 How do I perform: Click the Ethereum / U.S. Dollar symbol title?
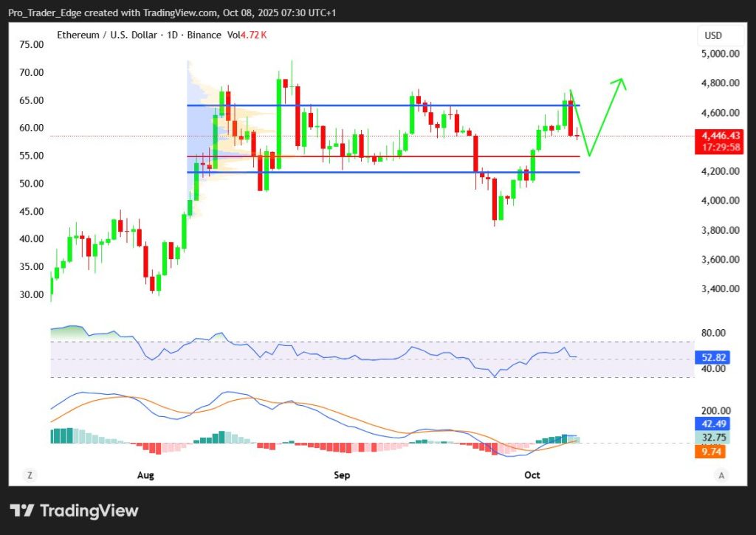point(106,34)
